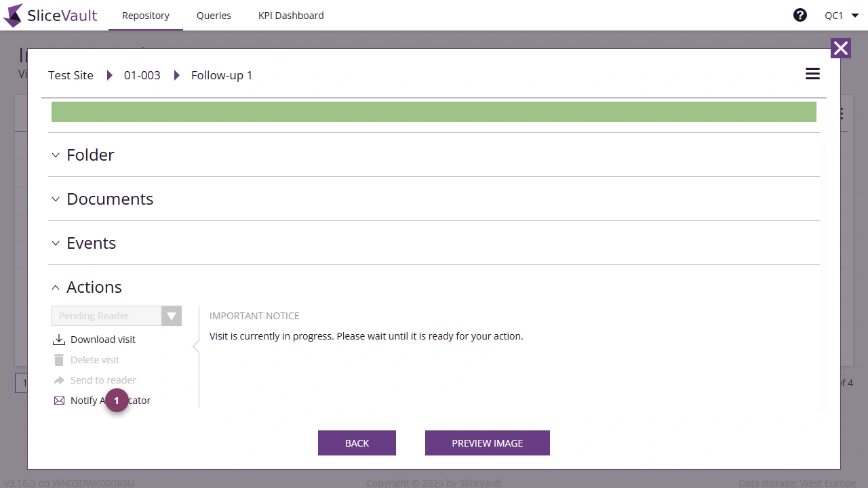Open the hamburger menu in the dialog
This screenshot has height=488, width=868.
pyautogui.click(x=812, y=74)
